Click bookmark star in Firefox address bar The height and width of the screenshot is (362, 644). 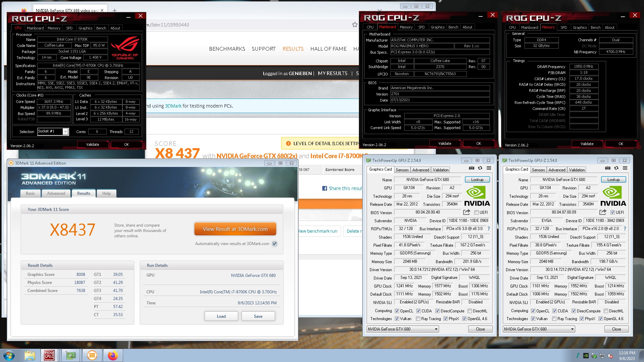coord(355,24)
